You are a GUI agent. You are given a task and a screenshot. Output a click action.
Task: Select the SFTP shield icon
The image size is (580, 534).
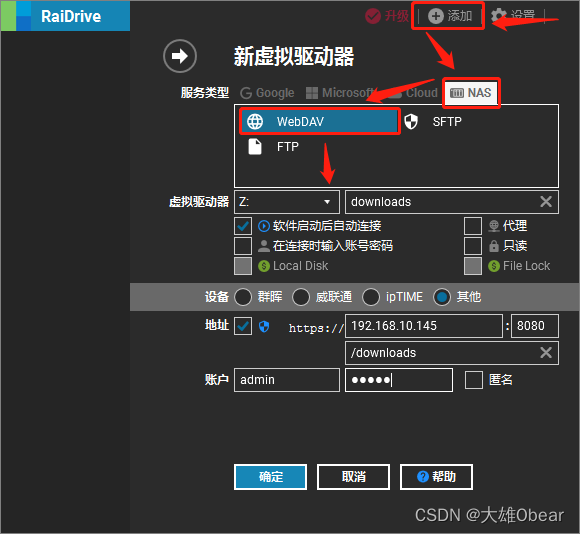click(411, 121)
